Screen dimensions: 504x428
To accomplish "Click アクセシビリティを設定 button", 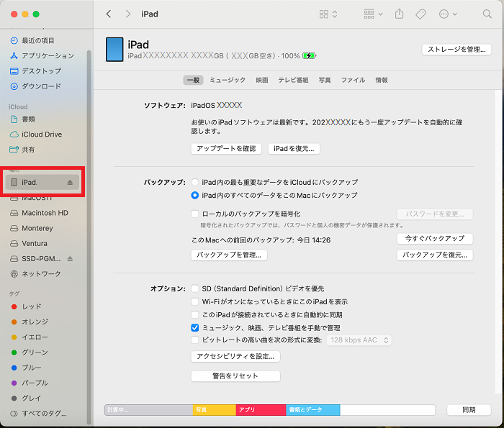I will [x=235, y=356].
